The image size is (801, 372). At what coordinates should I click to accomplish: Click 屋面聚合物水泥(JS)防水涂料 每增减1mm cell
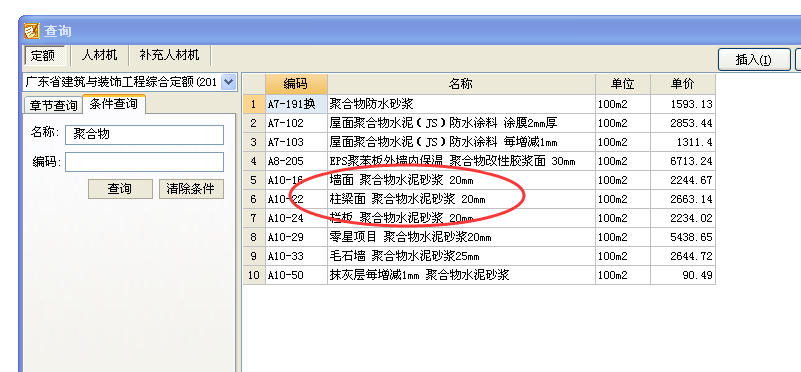[461, 142]
